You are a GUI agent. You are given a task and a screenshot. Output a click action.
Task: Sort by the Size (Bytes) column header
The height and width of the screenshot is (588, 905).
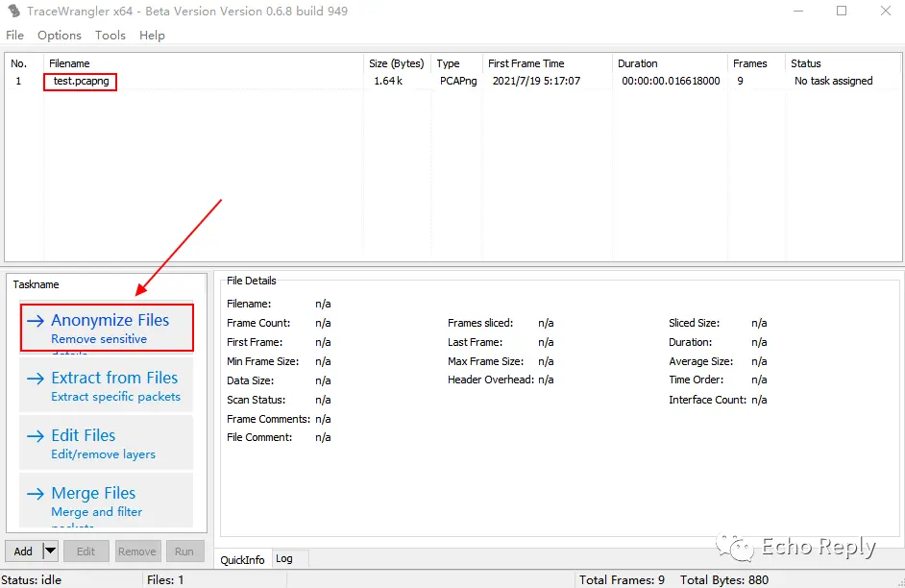click(397, 63)
